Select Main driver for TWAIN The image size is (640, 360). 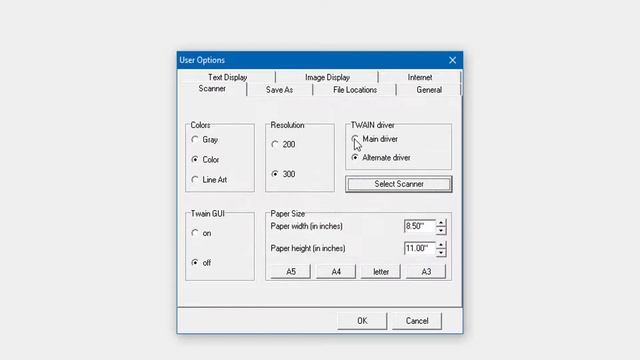pyautogui.click(x=355, y=139)
